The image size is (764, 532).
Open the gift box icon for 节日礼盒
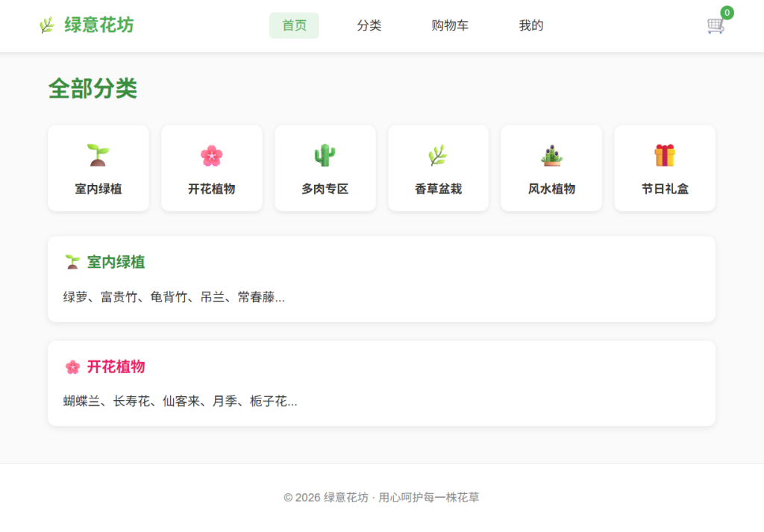(665, 155)
